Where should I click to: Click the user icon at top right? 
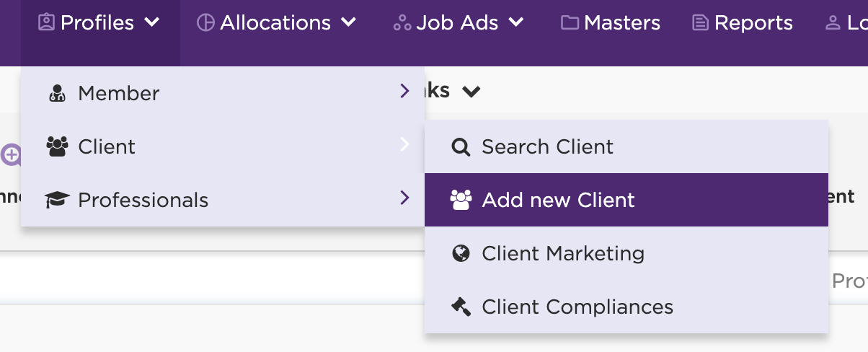coord(833,23)
